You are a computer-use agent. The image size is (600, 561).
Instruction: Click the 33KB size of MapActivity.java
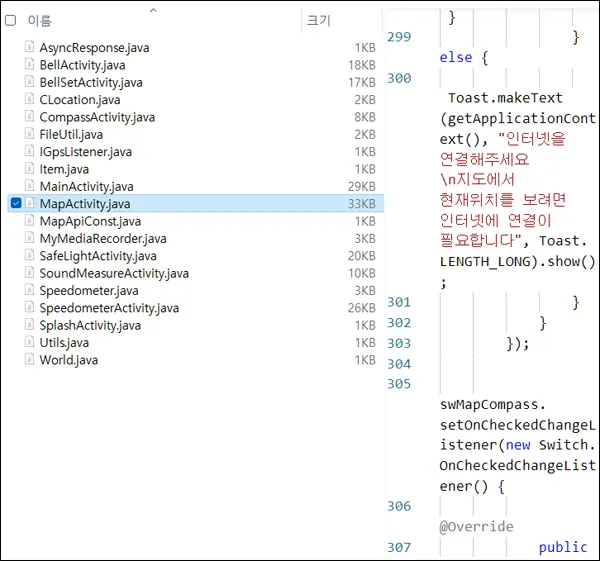tap(362, 204)
